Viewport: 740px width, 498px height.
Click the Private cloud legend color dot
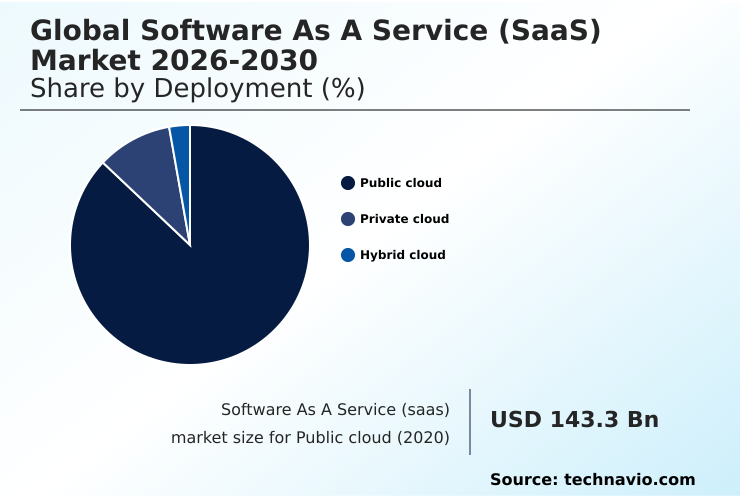348,219
